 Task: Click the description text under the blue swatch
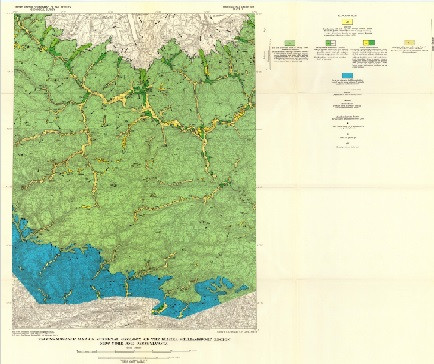[347, 82]
